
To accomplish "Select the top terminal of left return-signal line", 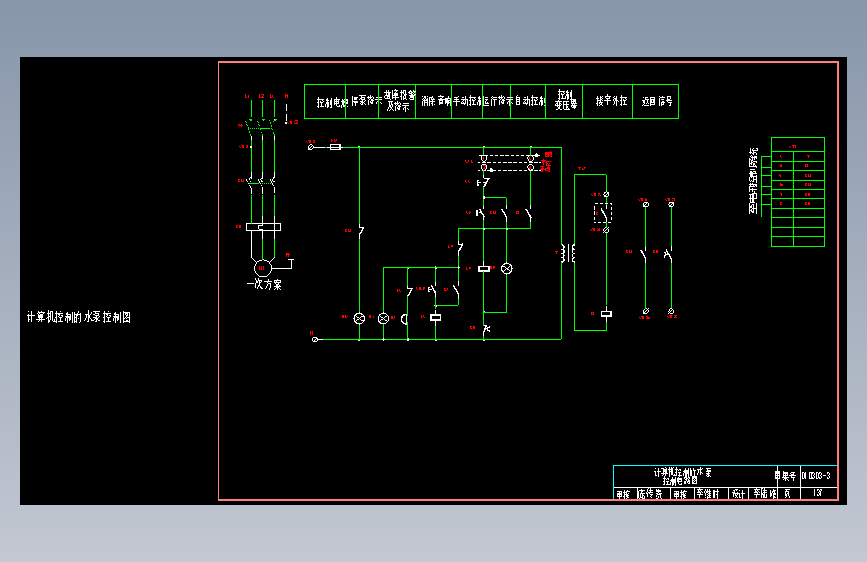I will (646, 205).
